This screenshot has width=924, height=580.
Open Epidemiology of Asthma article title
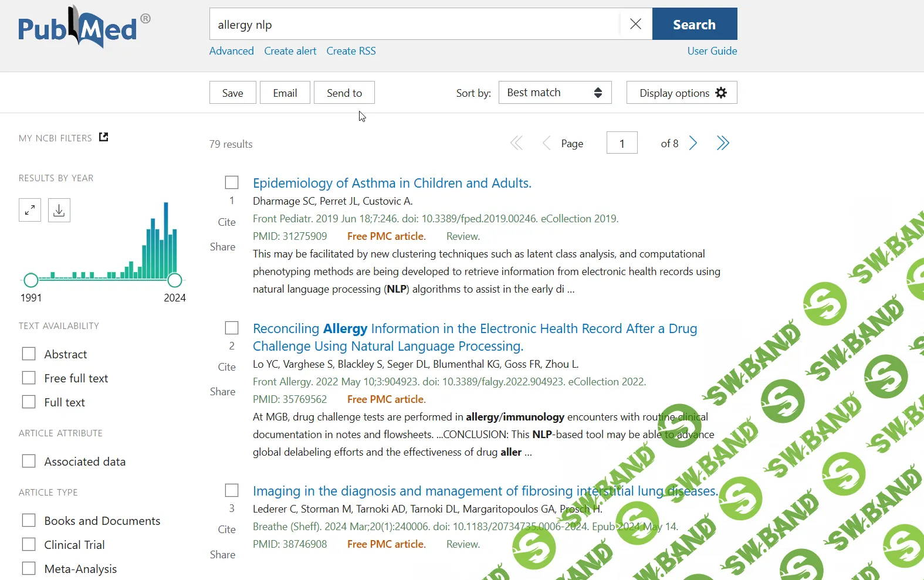tap(392, 183)
